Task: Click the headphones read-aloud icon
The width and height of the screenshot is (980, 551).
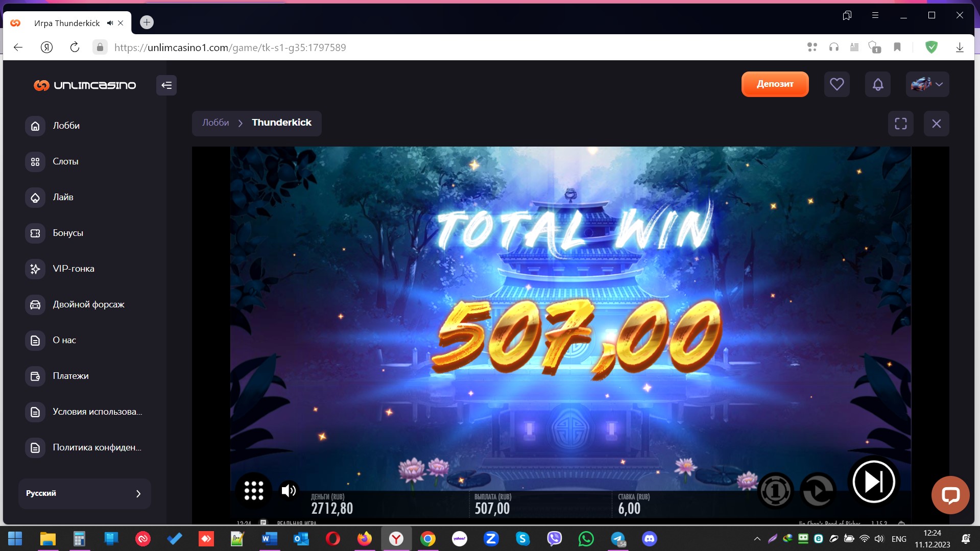Action: click(834, 47)
